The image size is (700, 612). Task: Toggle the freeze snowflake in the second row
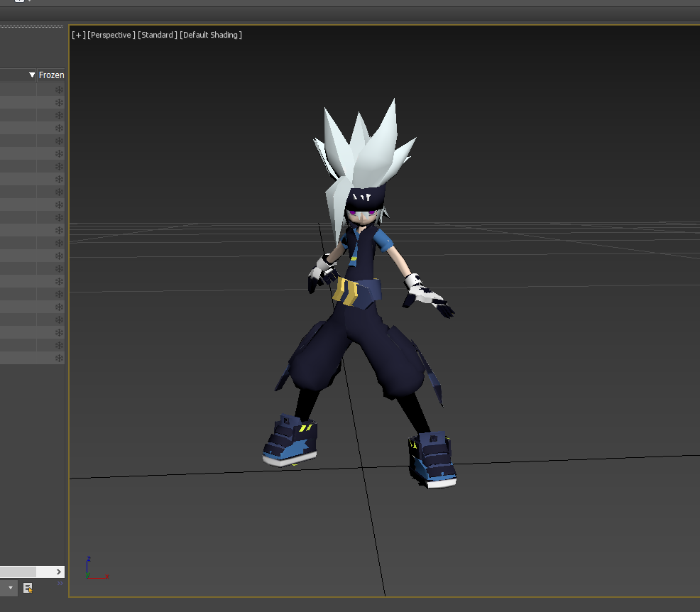pyautogui.click(x=60, y=103)
